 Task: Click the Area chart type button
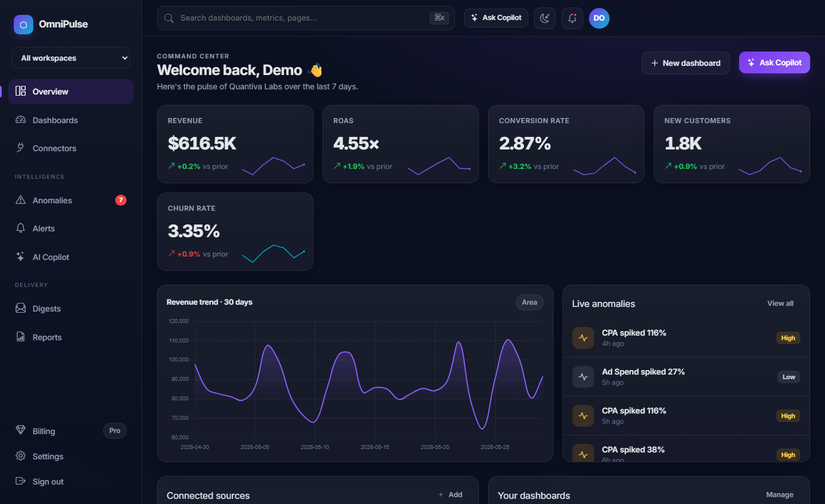[x=529, y=302]
